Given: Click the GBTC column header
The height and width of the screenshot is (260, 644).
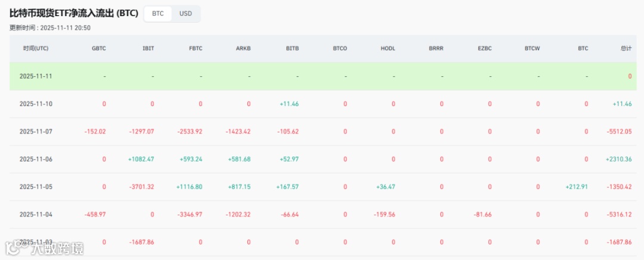Looking at the screenshot, I should (x=99, y=48).
